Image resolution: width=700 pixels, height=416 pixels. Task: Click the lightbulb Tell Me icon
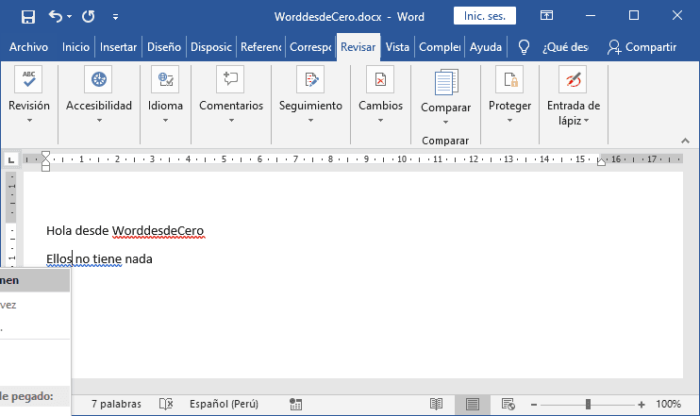click(x=524, y=47)
